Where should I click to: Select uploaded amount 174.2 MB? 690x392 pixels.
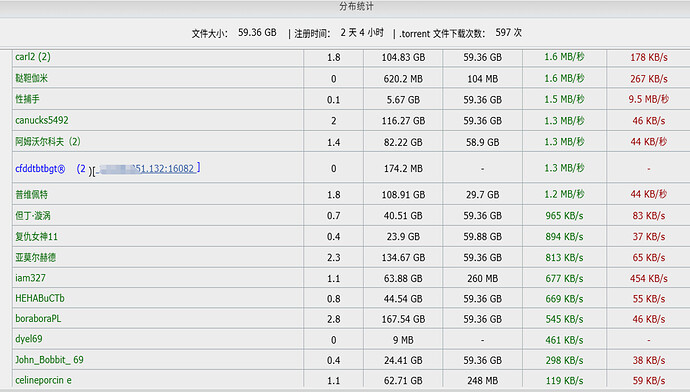pos(403,169)
